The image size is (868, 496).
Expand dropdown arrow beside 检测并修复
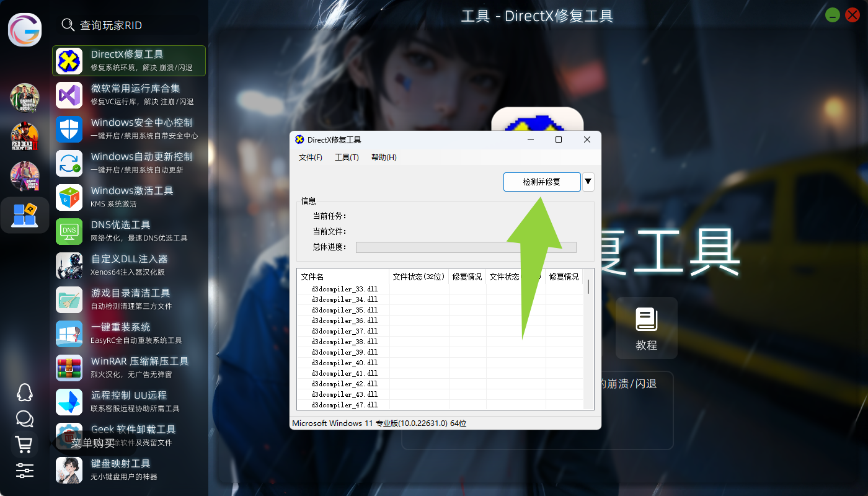(x=588, y=182)
